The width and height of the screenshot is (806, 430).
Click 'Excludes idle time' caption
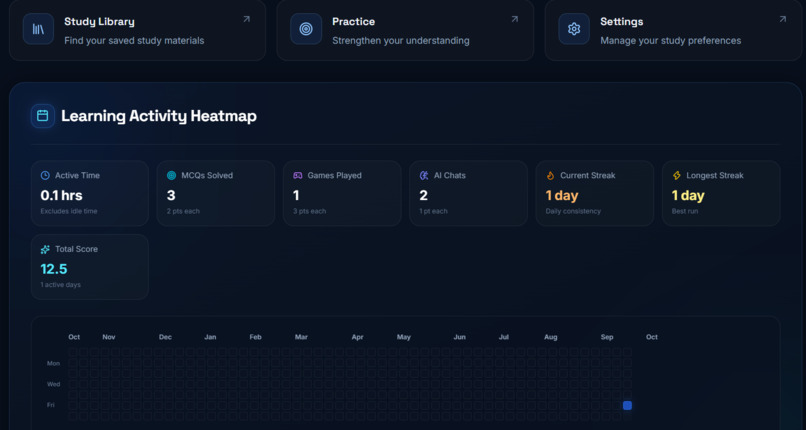(69, 211)
